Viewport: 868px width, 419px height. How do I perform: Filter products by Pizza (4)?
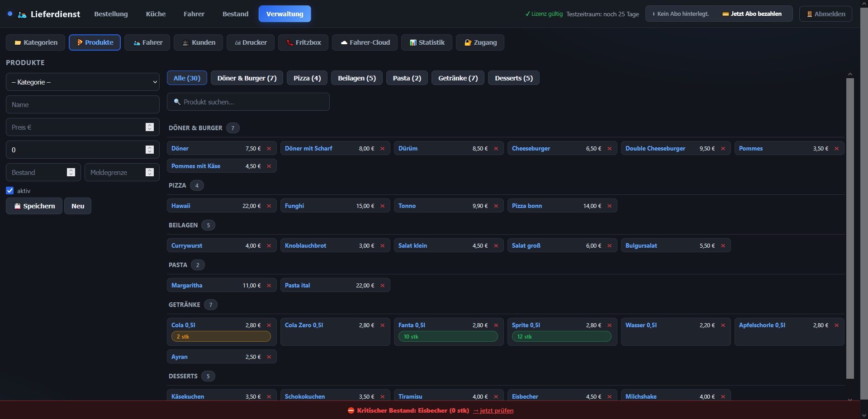click(x=307, y=78)
